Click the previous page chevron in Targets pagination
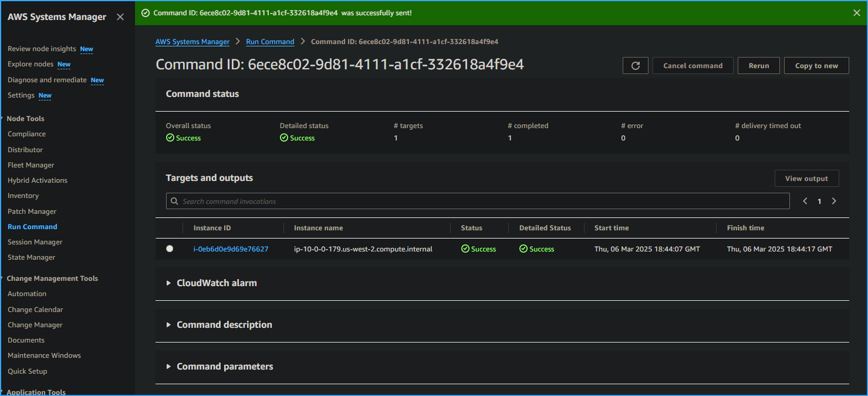Image resolution: width=868 pixels, height=396 pixels. tap(805, 201)
